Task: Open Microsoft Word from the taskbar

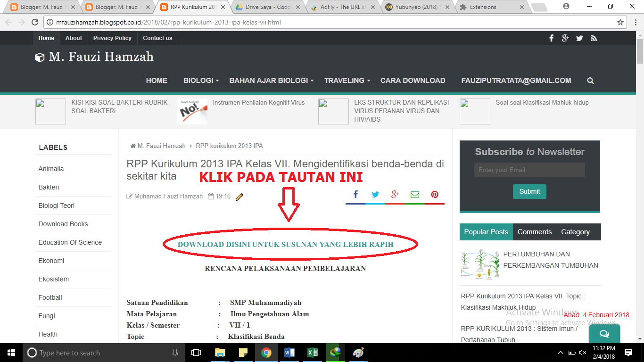Action: (289, 352)
